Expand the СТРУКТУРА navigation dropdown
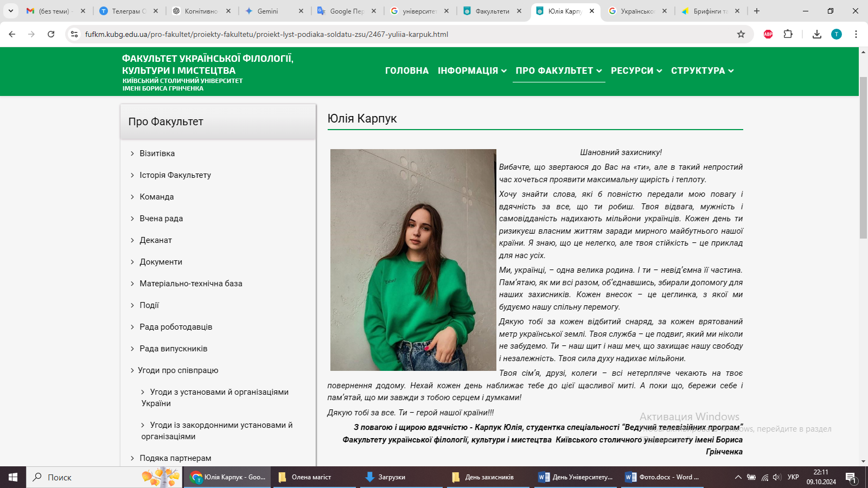The width and height of the screenshot is (868, 488). (x=702, y=70)
